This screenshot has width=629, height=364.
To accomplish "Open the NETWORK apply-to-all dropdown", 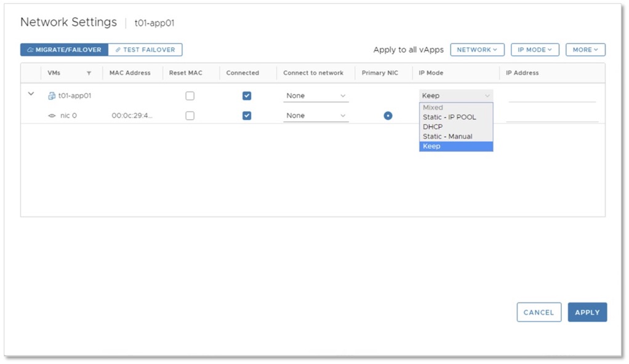I will pyautogui.click(x=477, y=50).
